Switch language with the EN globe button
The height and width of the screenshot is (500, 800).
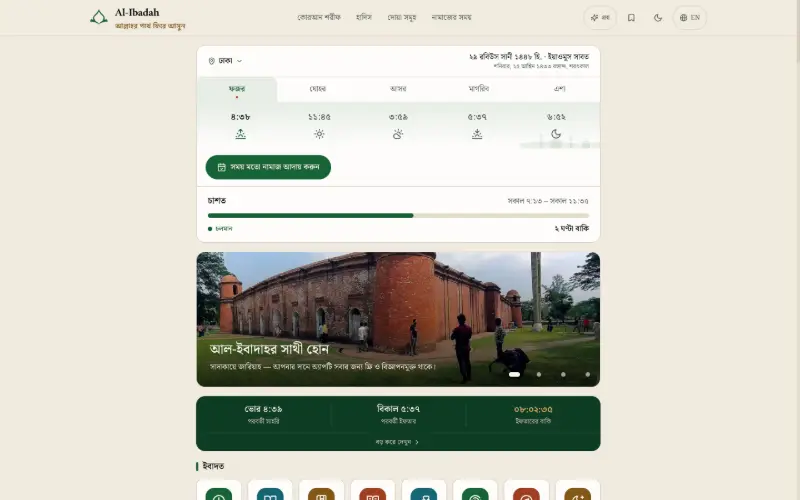(x=690, y=18)
